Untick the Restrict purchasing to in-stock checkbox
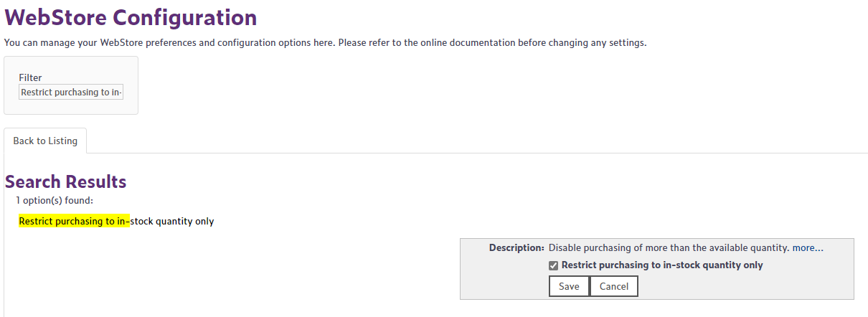The height and width of the screenshot is (317, 868). click(x=553, y=265)
